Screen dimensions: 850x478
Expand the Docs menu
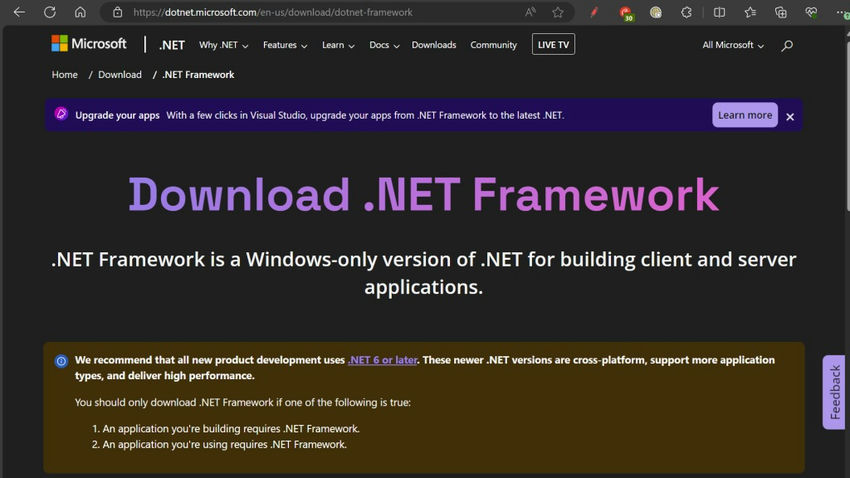pyautogui.click(x=384, y=45)
